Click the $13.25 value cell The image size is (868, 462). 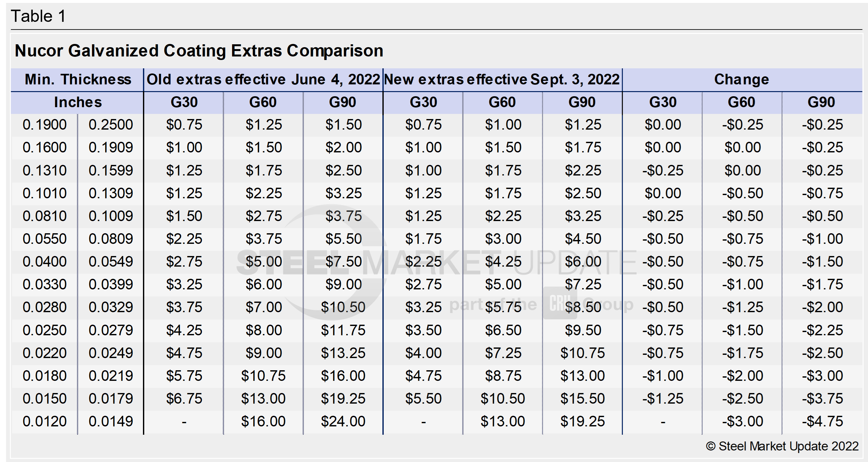point(343,353)
